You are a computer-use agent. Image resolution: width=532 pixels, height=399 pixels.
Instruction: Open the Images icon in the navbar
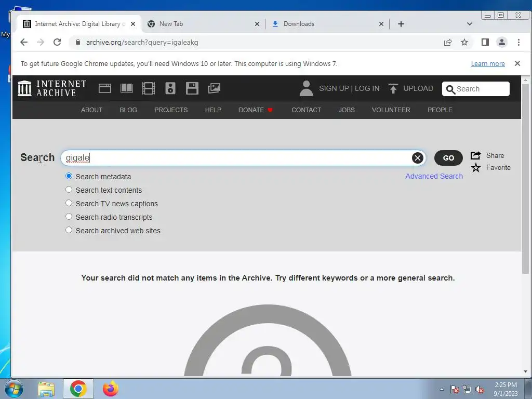tap(214, 88)
